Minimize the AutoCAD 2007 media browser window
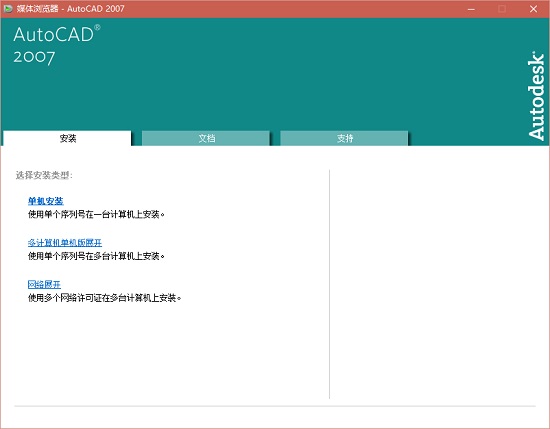This screenshot has height=429, width=550. [471, 9]
